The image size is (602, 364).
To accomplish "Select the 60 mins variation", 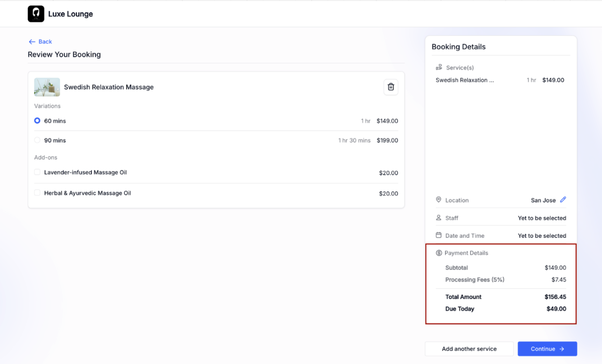I will click(37, 121).
